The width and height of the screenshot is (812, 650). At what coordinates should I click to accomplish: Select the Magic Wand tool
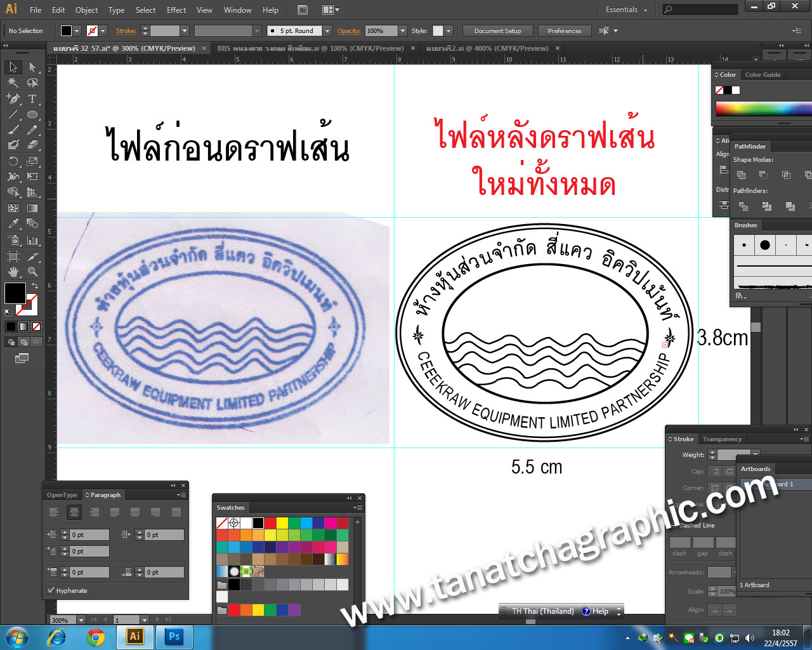coord(13,83)
